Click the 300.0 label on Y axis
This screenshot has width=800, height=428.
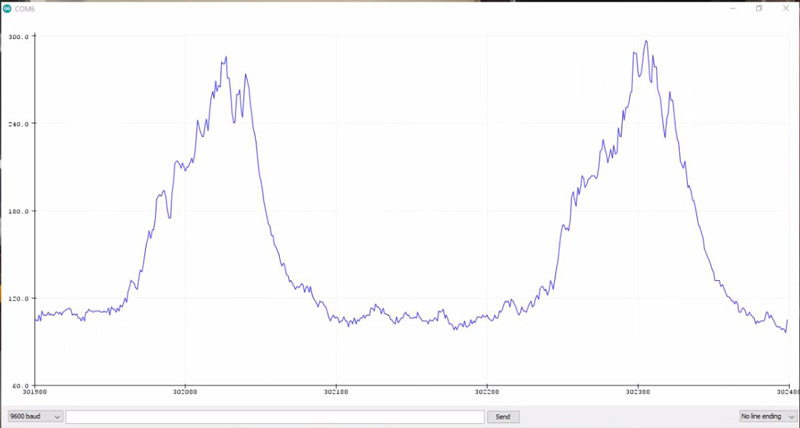(x=18, y=36)
